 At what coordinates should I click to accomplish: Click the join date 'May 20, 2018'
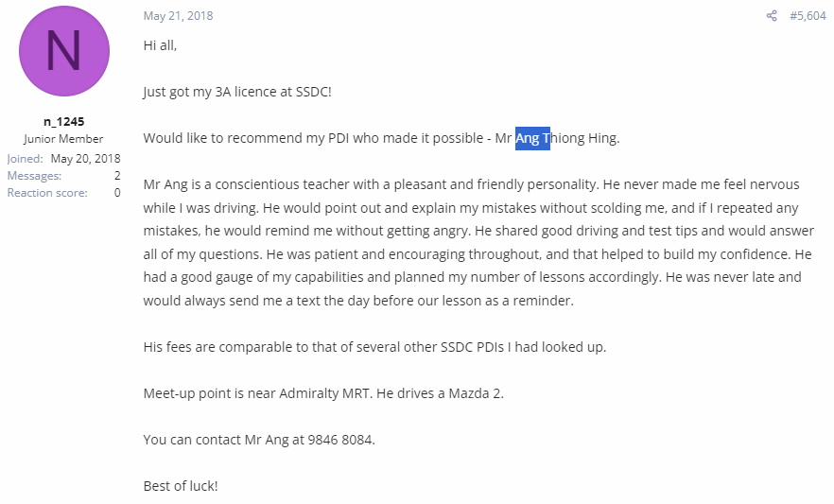click(x=86, y=159)
